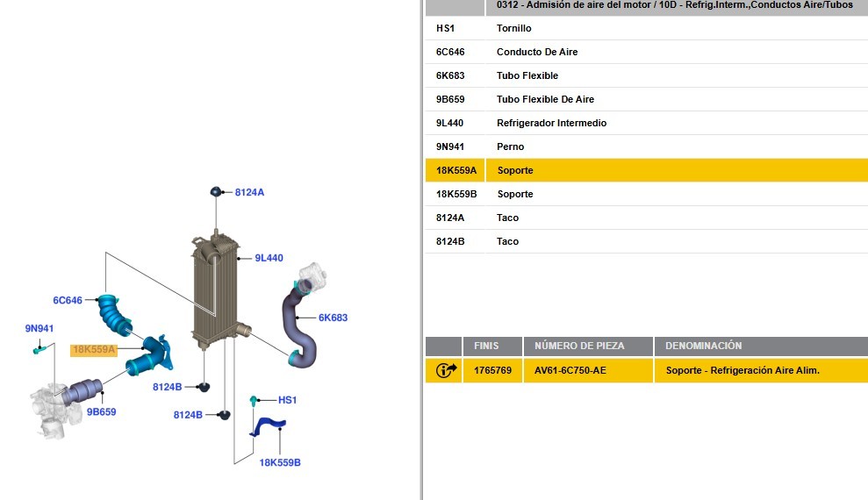This screenshot has width=868, height=500.
Task: Select the 9L440 Refrigerador Intermedio row
Action: [646, 123]
